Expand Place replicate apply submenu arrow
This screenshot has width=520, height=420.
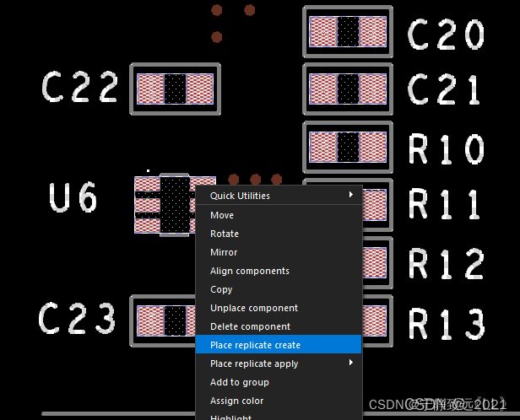click(351, 363)
